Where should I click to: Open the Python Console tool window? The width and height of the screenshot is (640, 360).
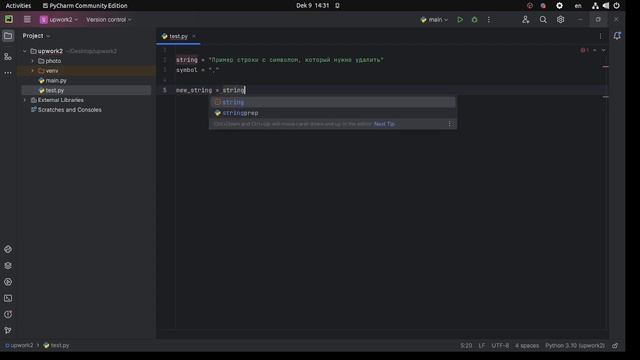pyautogui.click(x=8, y=282)
